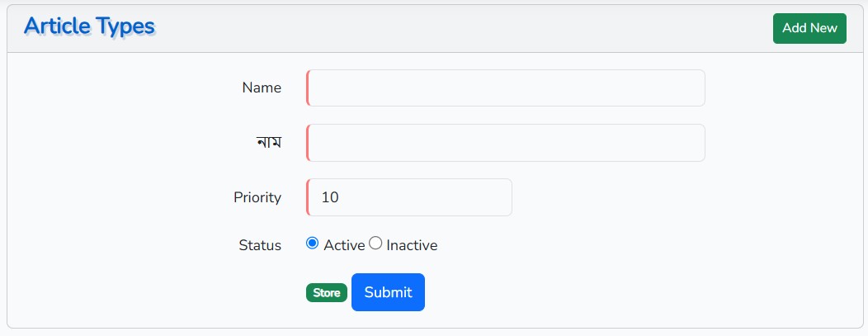This screenshot has height=336, width=868.
Task: Focus the Name text input field
Action: [x=506, y=88]
